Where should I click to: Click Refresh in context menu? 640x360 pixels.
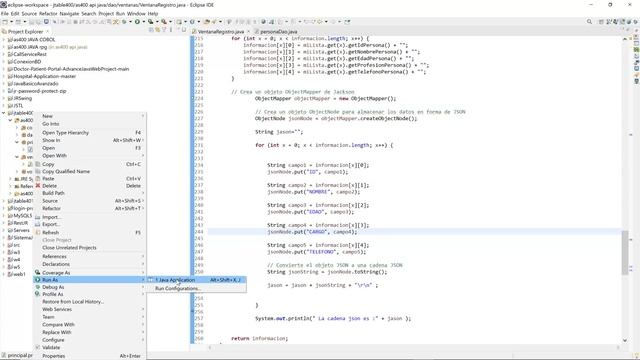coord(89,233)
